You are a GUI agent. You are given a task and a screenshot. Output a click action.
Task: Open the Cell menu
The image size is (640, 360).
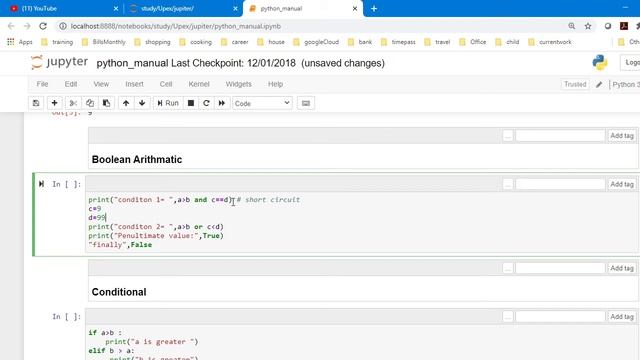166,84
